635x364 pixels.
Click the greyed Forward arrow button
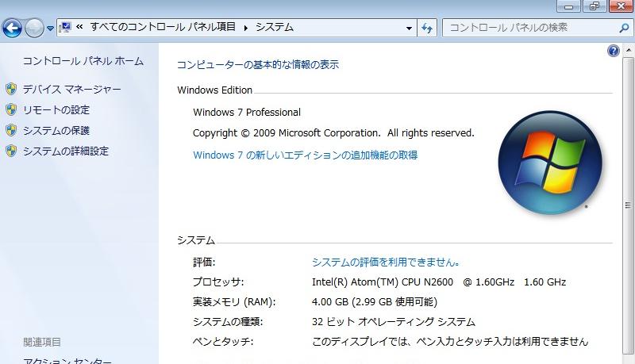coord(34,29)
